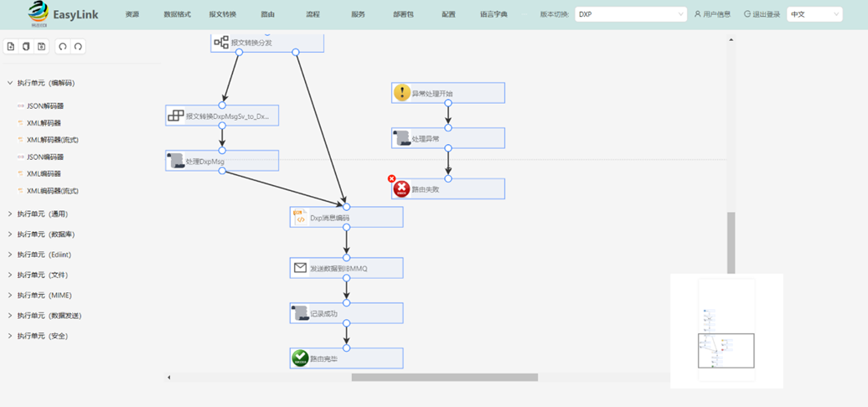Select the yellow warning 异常处理开始 node icon
Image resolution: width=868 pixels, height=407 pixels.
tap(401, 93)
